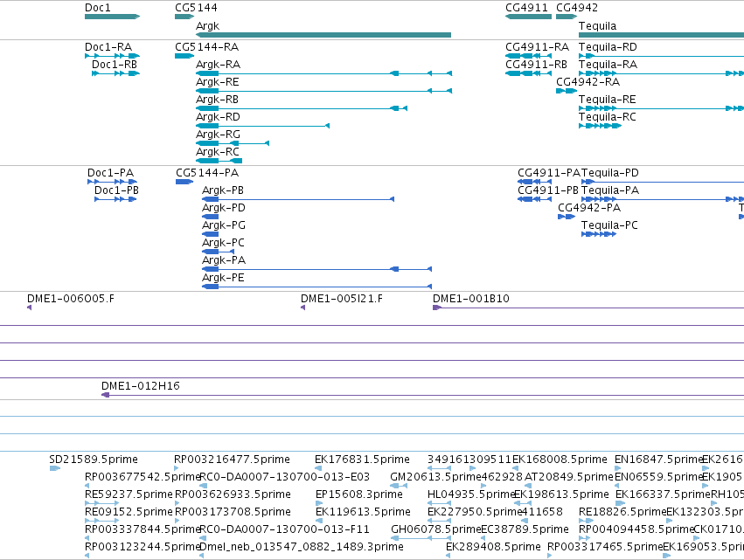Screen dimensions: 744x560
Task: Select the Doc1-PA protein label
Action: (x=110, y=173)
